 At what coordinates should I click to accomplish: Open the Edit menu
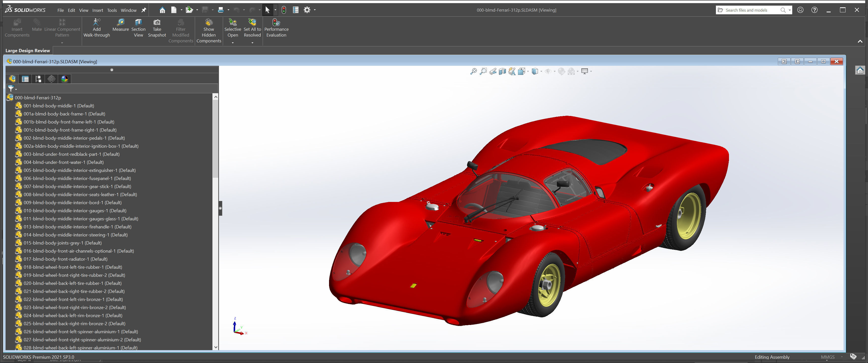coord(71,10)
